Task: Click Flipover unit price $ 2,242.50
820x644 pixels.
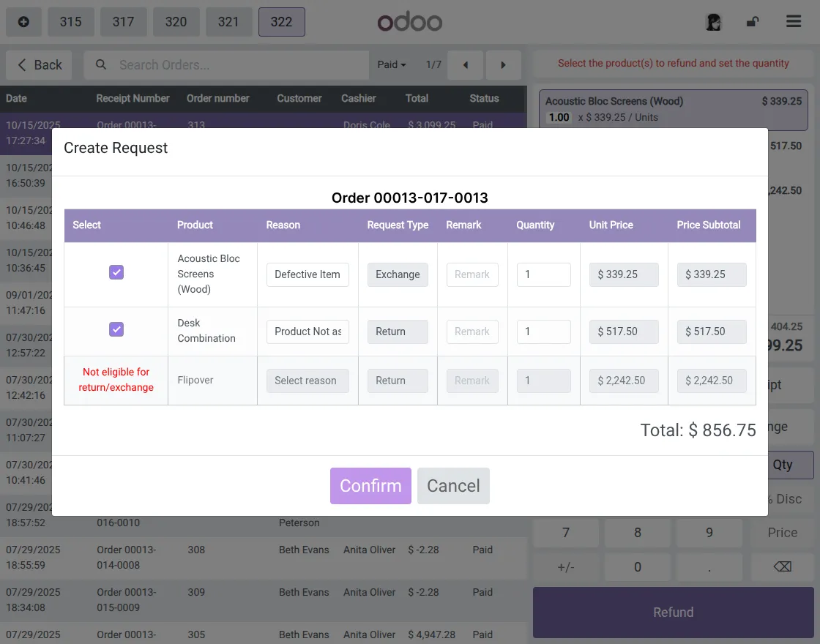Action: [623, 381]
